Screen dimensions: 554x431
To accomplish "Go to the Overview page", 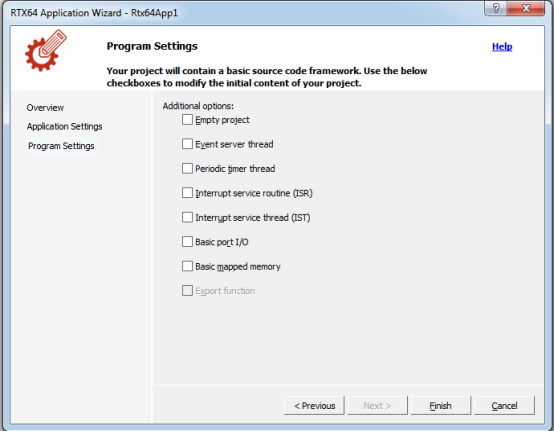I will pos(45,108).
